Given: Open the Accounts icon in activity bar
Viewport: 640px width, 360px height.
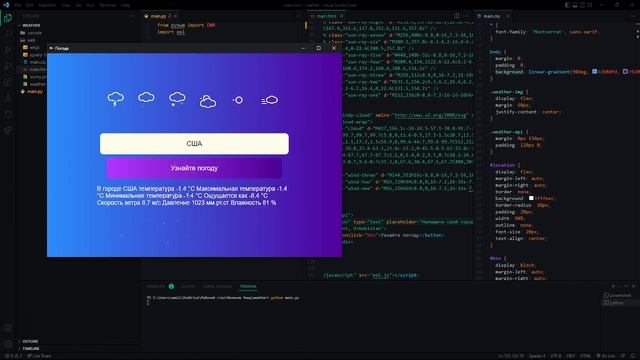Looking at the screenshot, I should pyautogui.click(x=8, y=328).
